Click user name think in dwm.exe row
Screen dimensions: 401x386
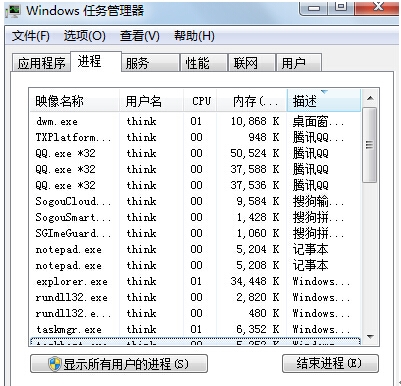[x=141, y=121]
